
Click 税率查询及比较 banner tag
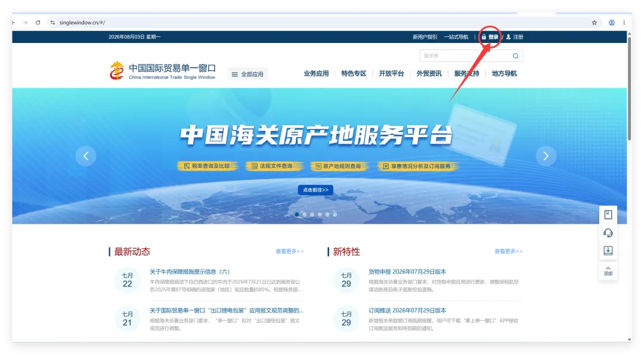coord(207,166)
